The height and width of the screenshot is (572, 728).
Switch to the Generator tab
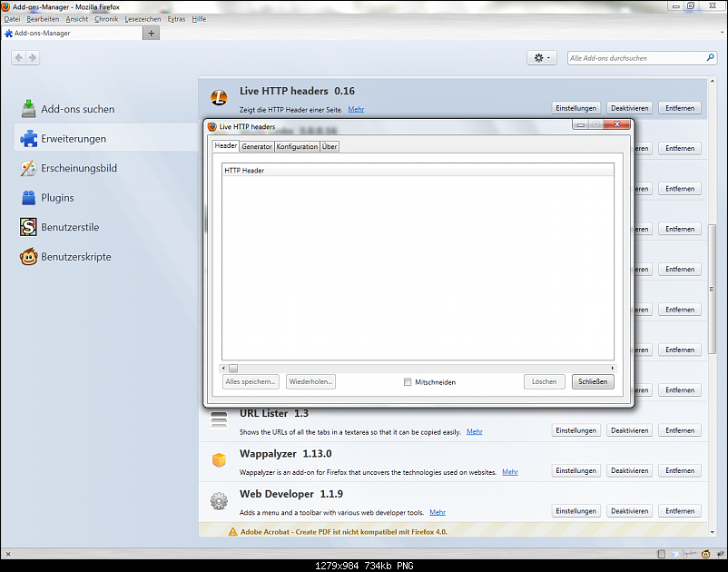[x=257, y=147]
